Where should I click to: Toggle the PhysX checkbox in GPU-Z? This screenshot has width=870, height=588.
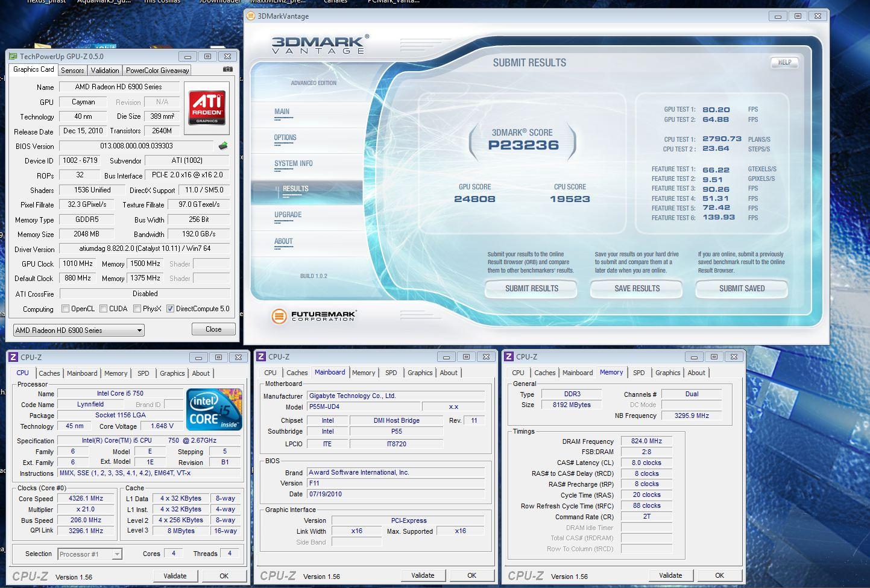(x=137, y=309)
